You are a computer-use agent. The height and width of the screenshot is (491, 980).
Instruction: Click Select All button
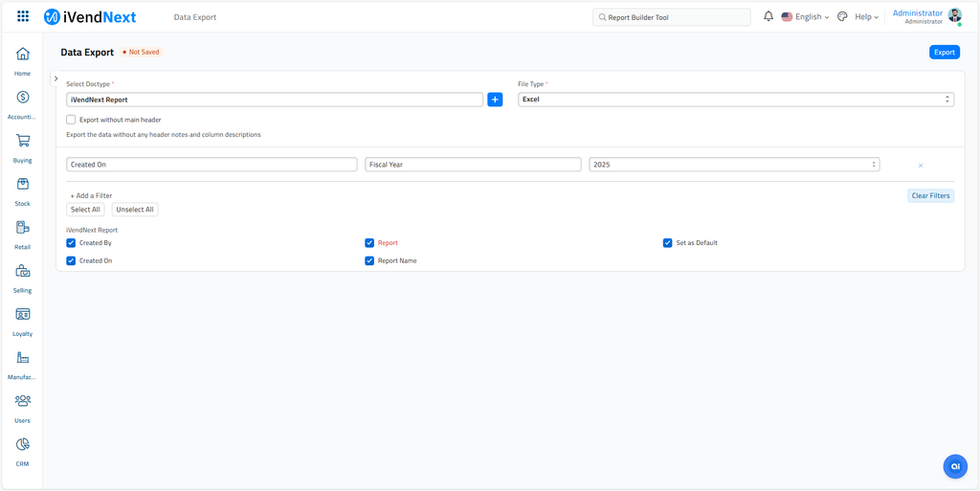[x=85, y=210]
